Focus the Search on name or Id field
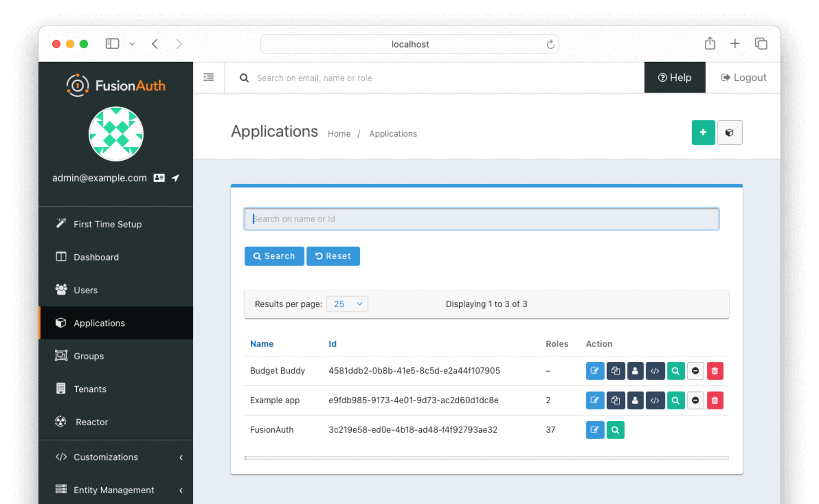Screen dimensions: 819x504 [482, 219]
